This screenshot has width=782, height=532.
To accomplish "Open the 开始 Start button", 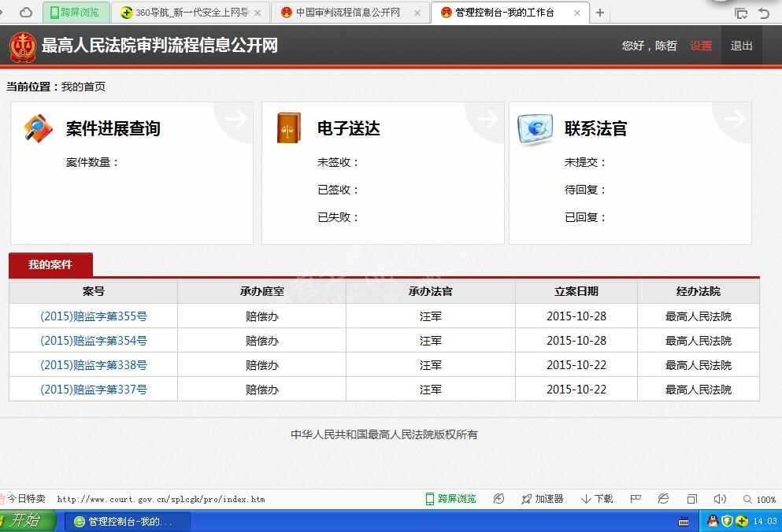I will coord(26,520).
